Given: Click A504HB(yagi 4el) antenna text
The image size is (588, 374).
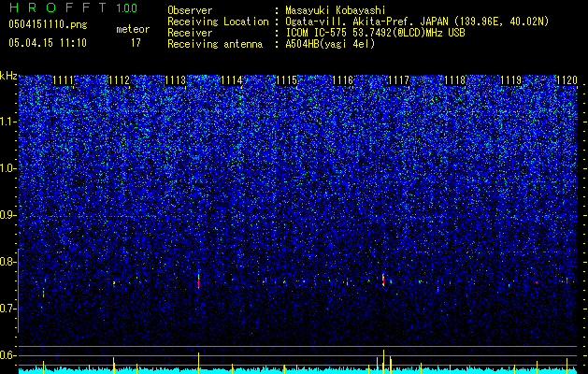Looking at the screenshot, I should click(330, 44).
